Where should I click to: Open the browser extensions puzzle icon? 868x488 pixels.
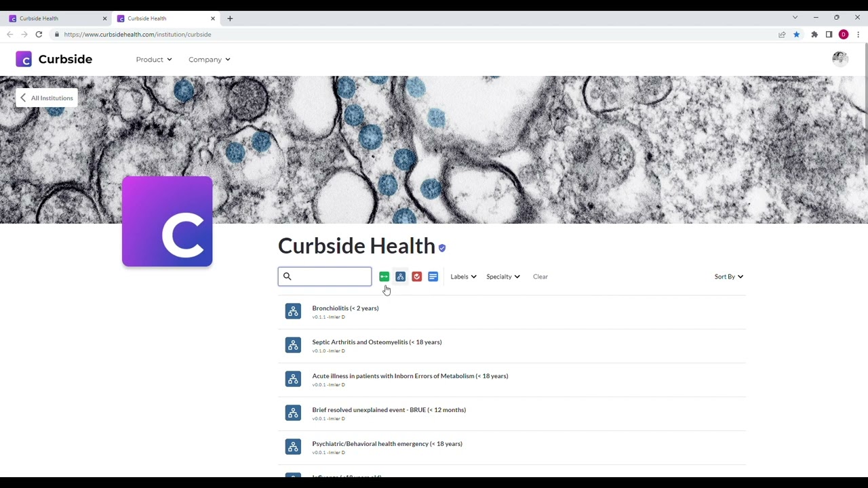[x=814, y=35]
